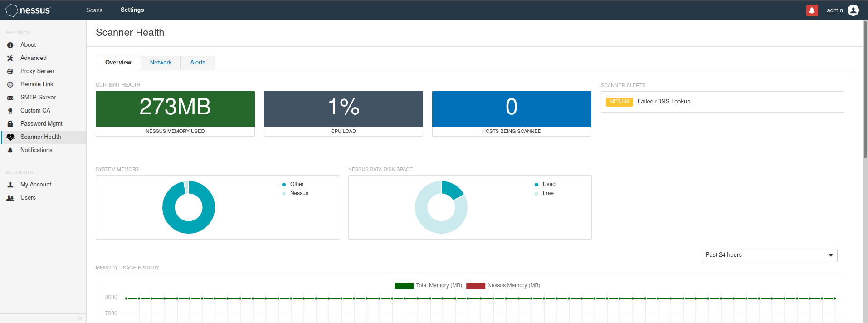Click the vertical page scrollbar
Image resolution: width=868 pixels, height=323 pixels.
pyautogui.click(x=865, y=91)
